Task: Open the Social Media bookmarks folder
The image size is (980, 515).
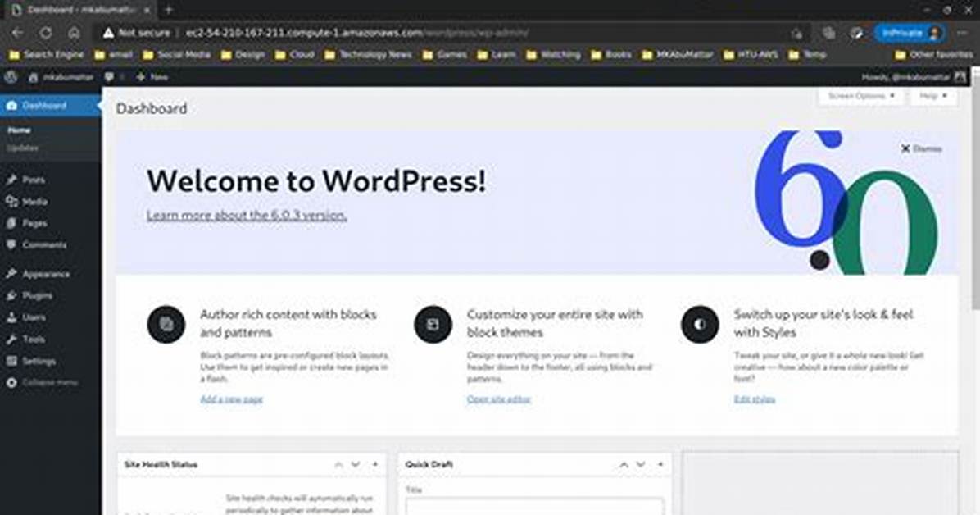Action: click(x=177, y=55)
